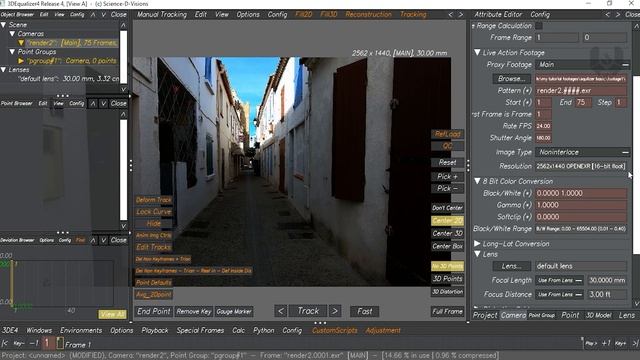This screenshot has height=360, width=640.
Task: Enable 3D Distortion display
Action: [x=447, y=291]
